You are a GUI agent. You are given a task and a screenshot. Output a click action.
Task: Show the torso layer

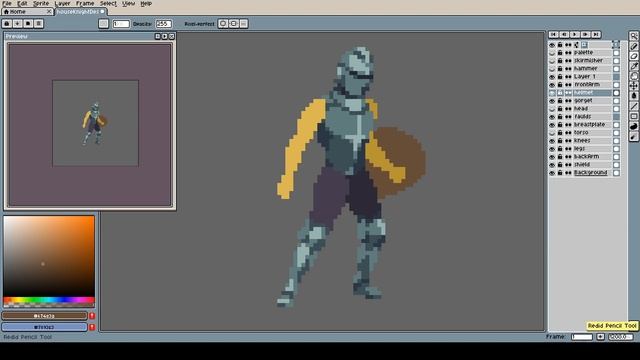pos(552,133)
